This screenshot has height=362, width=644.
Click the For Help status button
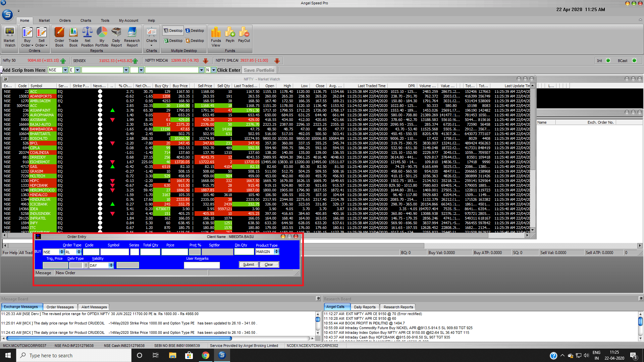pos(10,253)
